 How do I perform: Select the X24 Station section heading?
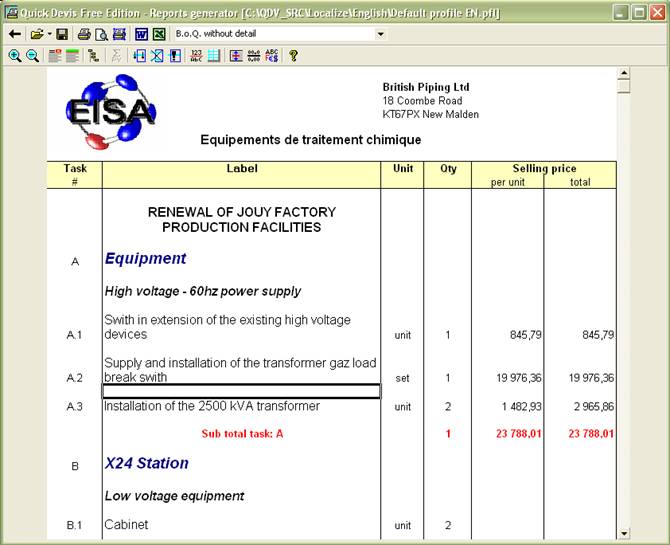[147, 463]
